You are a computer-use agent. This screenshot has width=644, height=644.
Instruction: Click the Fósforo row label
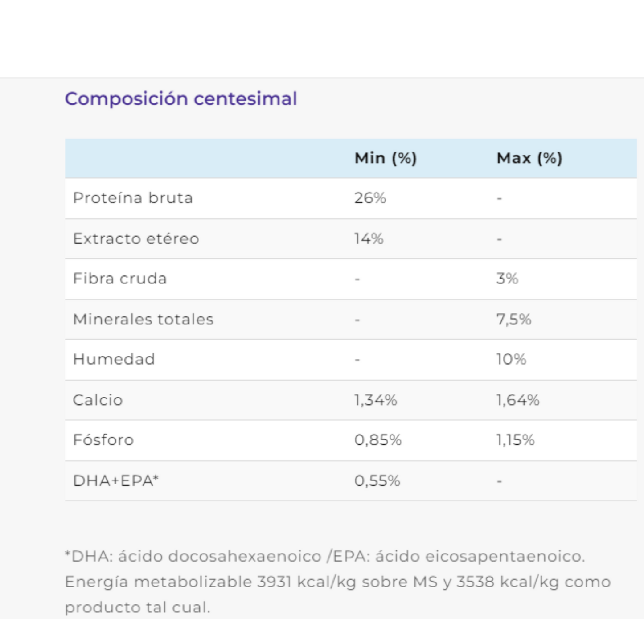[x=103, y=440]
